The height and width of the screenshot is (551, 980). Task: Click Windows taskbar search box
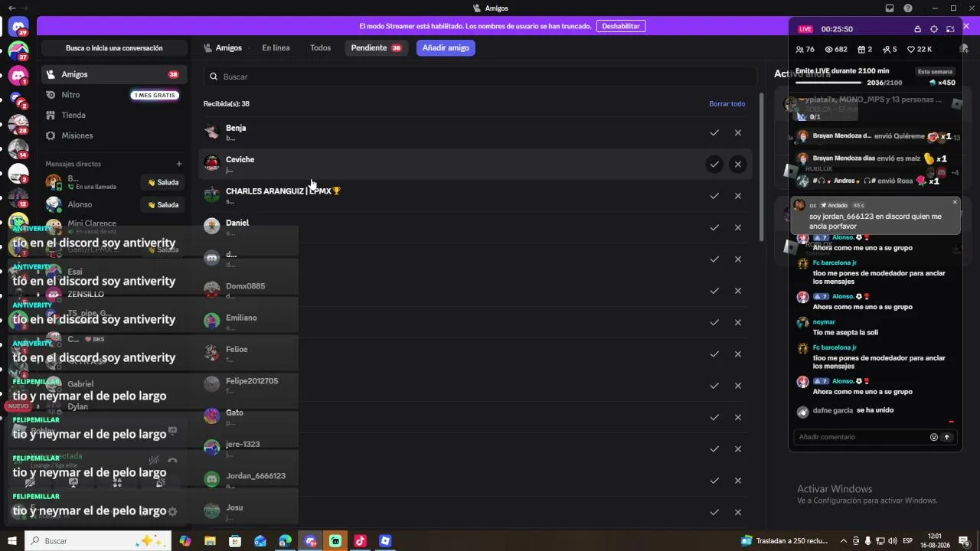tap(98, 541)
